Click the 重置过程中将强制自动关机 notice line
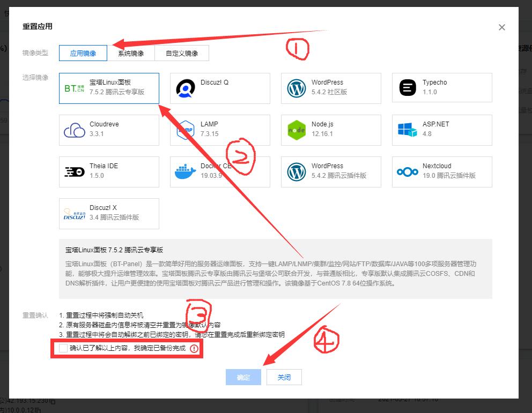Image resolution: width=532 pixels, height=413 pixels. point(101,316)
